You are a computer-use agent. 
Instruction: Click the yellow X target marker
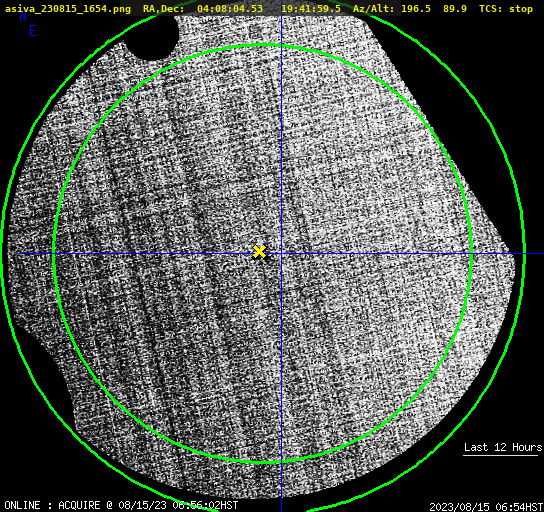[259, 252]
